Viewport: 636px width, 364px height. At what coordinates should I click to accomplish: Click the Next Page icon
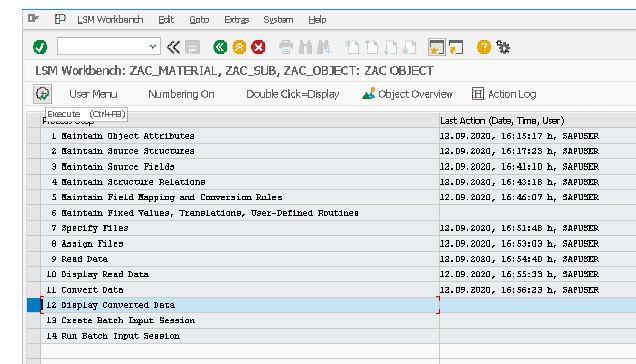pos(390,47)
